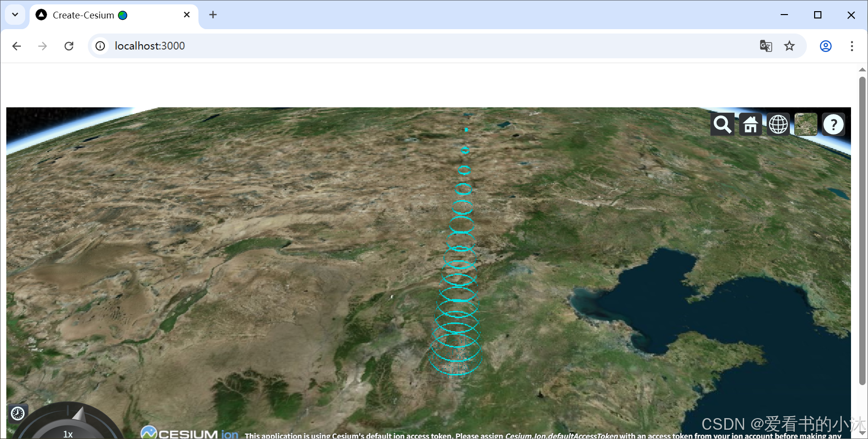
Task: Open the base layer imagery picker
Action: tap(806, 124)
